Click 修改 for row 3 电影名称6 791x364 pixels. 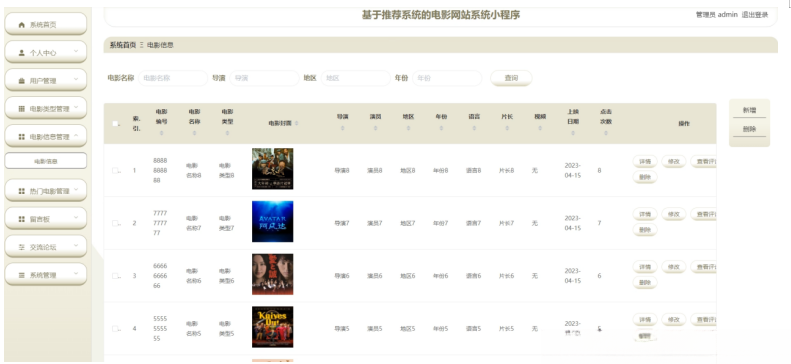coord(673,267)
